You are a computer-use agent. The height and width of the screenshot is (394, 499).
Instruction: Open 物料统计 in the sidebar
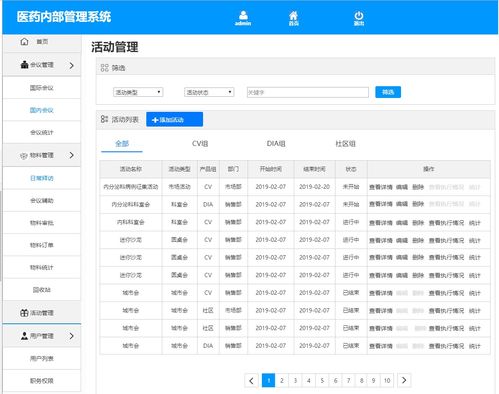(x=42, y=268)
